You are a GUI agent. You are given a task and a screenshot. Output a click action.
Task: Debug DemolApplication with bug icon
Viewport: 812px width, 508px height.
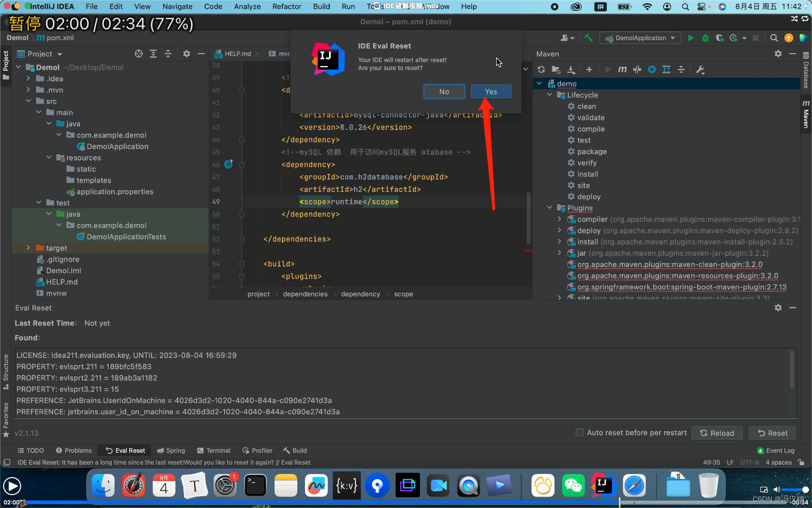tap(705, 38)
